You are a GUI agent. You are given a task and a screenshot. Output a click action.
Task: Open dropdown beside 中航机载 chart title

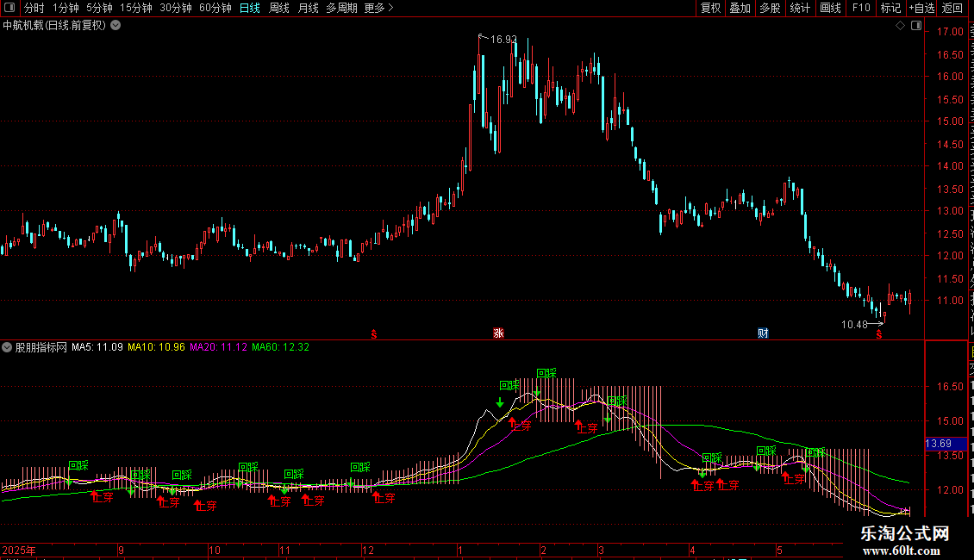pyautogui.click(x=116, y=26)
